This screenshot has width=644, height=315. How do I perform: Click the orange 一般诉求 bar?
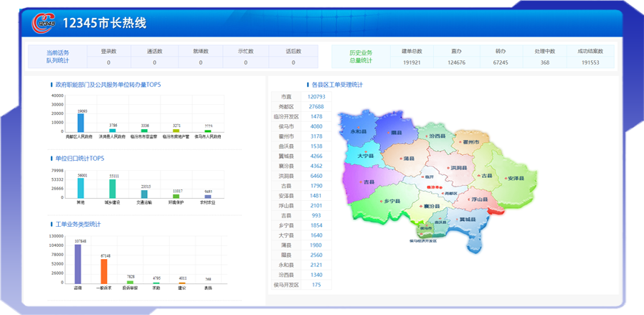tap(104, 271)
